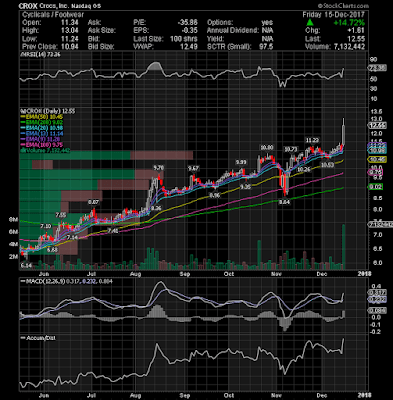Click the cyan EMA(20) legend entry
393x400 pixels.
(x=43, y=128)
